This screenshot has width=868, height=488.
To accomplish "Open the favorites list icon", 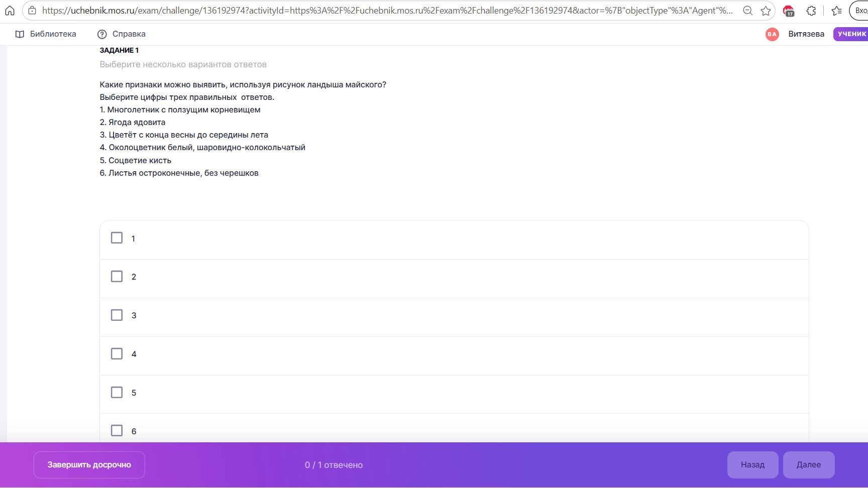I will 836,10.
